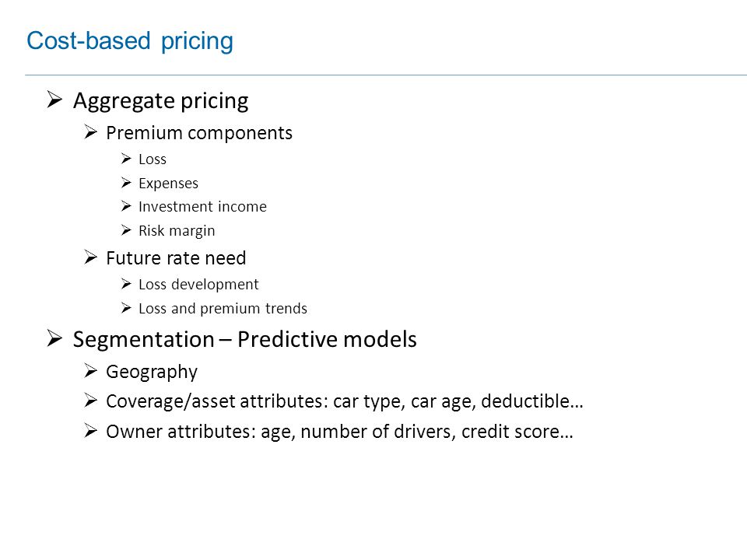This screenshot has width=747, height=560.
Task: Click the Geography bullet text
Action: 152,372
